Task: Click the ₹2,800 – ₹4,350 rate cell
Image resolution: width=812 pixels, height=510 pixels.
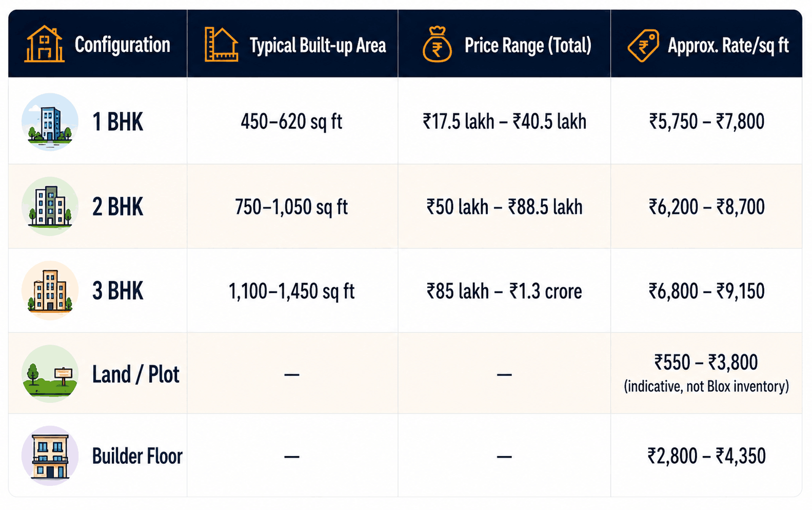Action: coord(706,456)
